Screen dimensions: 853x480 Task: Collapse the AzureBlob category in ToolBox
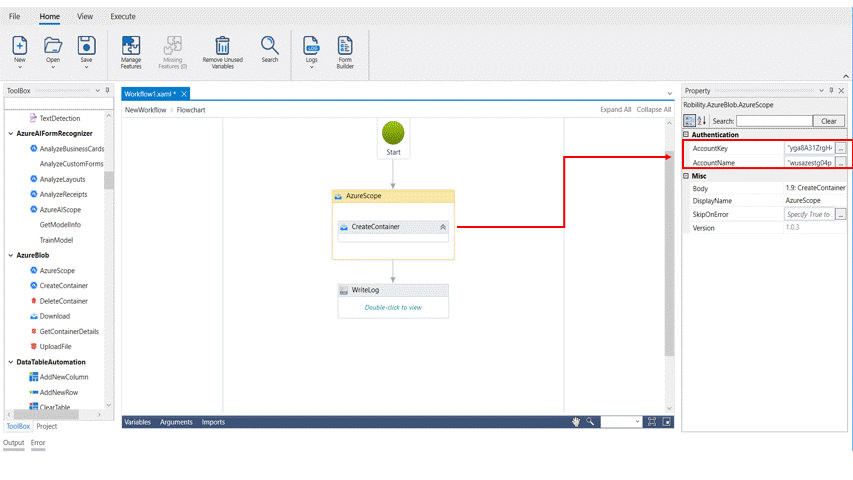[10, 255]
